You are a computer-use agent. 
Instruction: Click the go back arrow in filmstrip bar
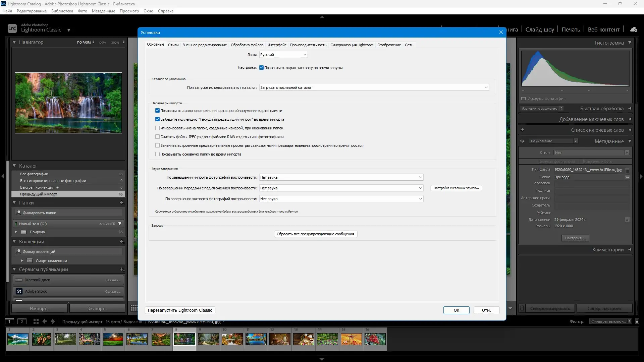coord(44,321)
